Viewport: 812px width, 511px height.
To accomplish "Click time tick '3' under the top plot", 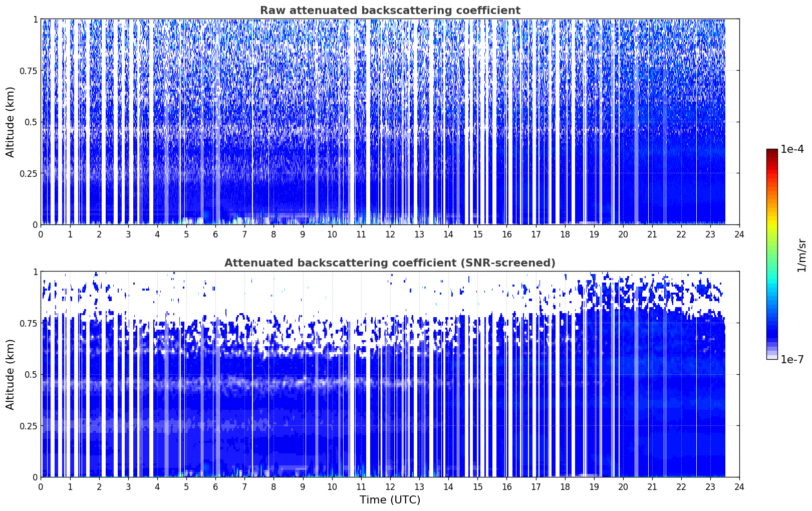I will click(x=128, y=234).
